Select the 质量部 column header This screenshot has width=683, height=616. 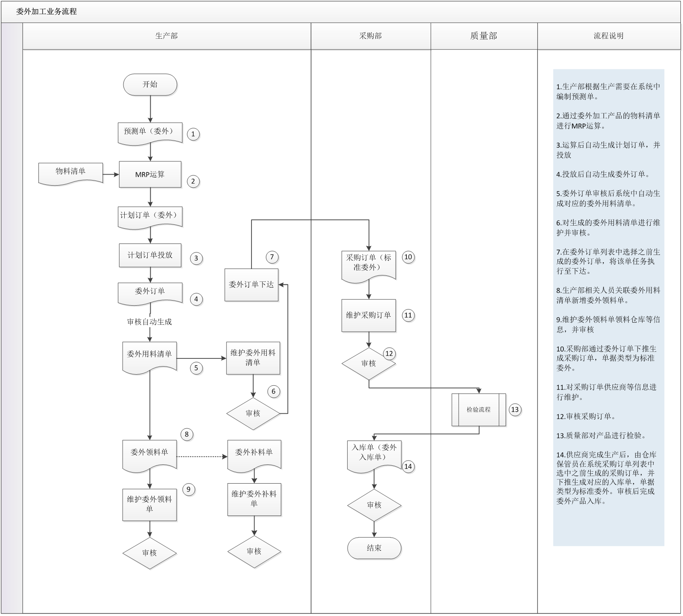coord(484,36)
